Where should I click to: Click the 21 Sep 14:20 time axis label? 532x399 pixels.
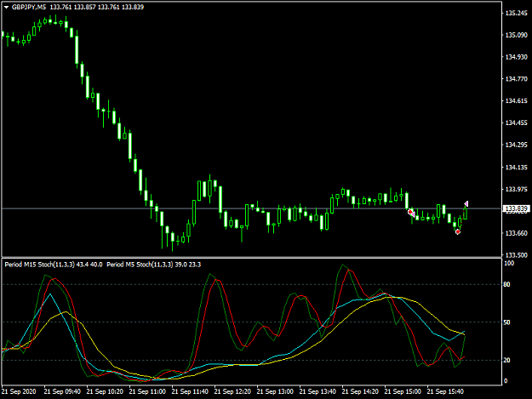tap(360, 391)
